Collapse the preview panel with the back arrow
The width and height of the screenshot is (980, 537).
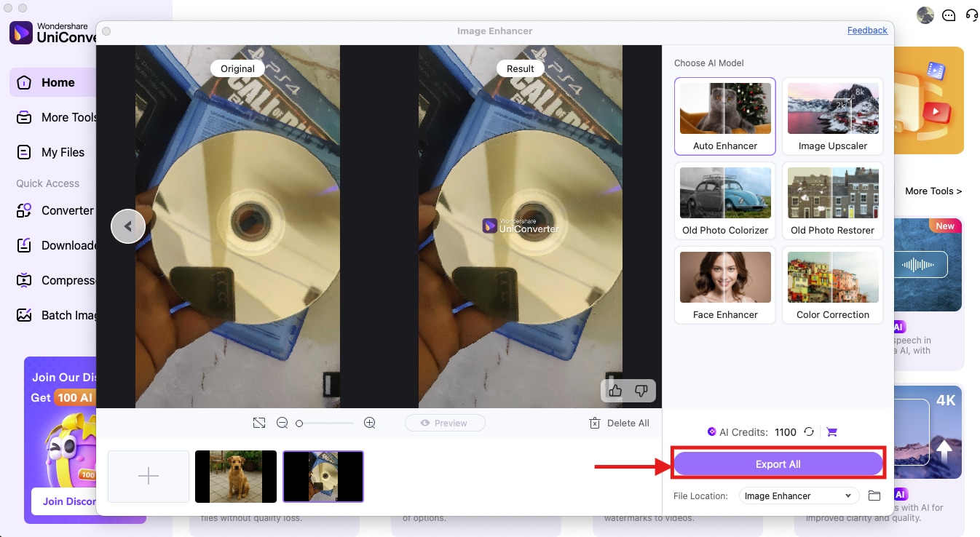coord(128,226)
